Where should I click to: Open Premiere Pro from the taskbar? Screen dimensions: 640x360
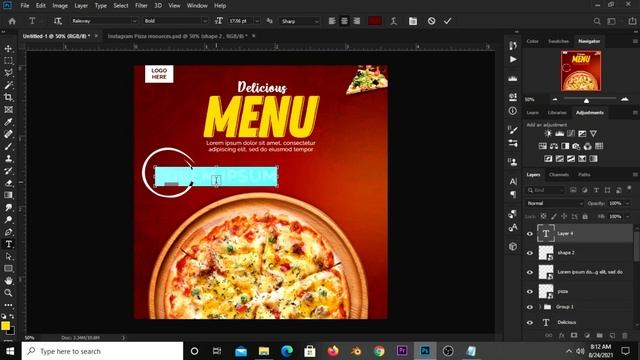click(x=402, y=351)
